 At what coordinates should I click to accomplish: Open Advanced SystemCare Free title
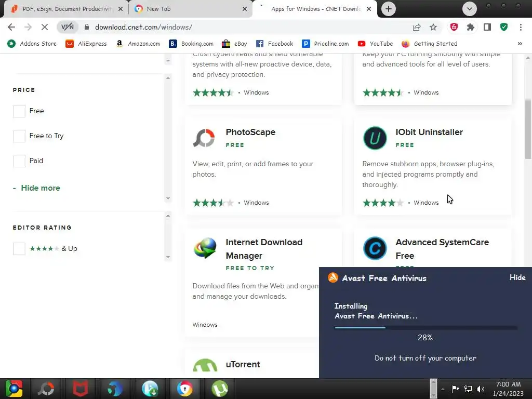pyautogui.click(x=442, y=249)
